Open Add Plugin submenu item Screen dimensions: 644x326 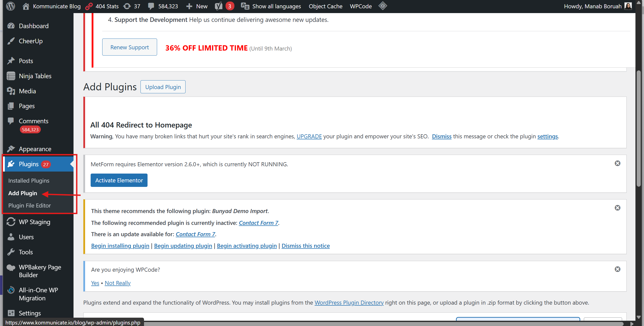pos(23,193)
